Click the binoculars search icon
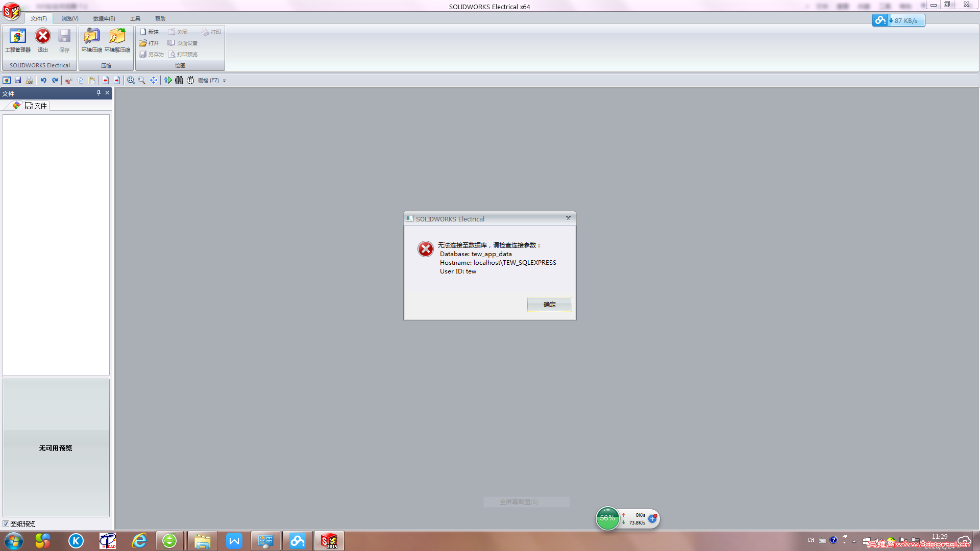 pos(179,80)
